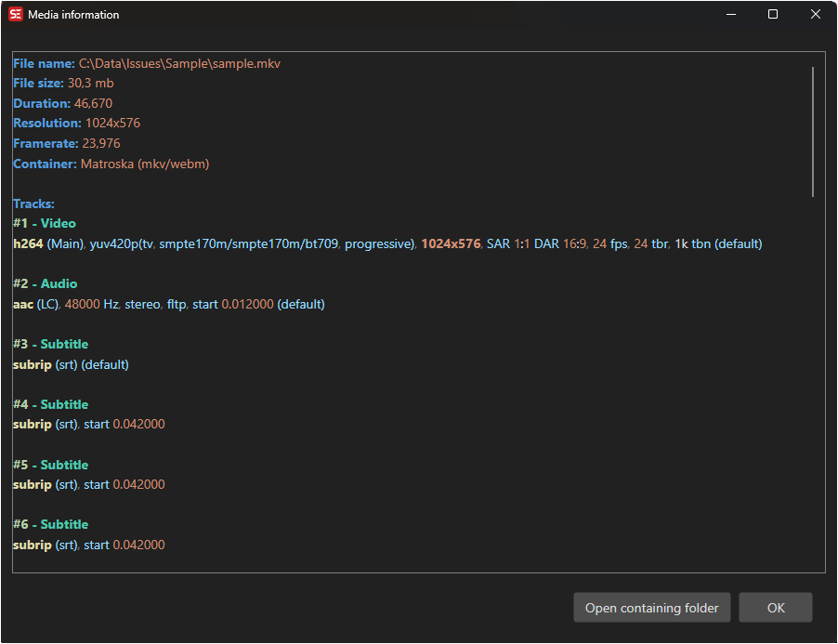
Task: Click the aac (LC) audio details line
Action: tap(167, 305)
